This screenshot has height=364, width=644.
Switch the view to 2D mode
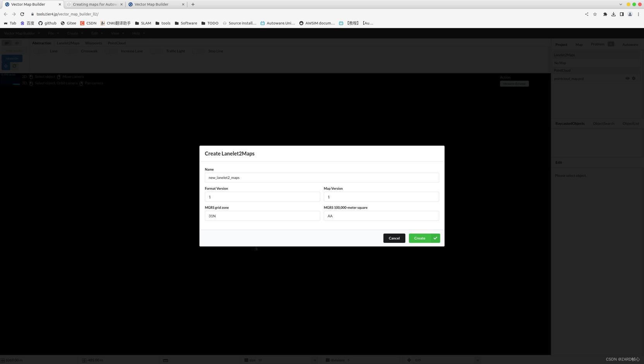[7, 43]
